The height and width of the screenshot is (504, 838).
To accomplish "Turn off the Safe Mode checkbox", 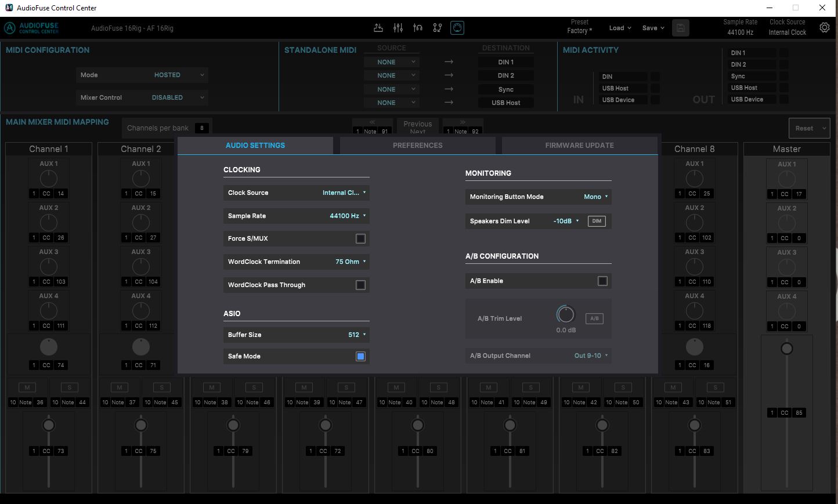I will (x=360, y=356).
